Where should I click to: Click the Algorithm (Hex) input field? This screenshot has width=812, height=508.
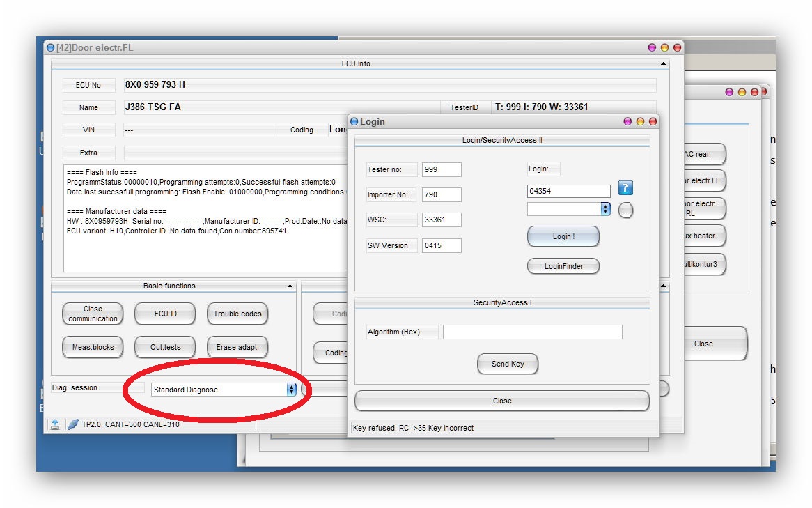point(532,332)
